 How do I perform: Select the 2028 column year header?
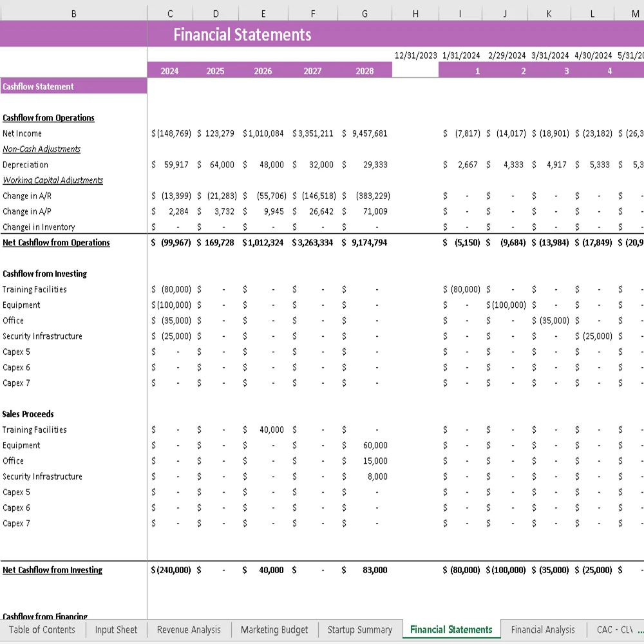point(365,71)
